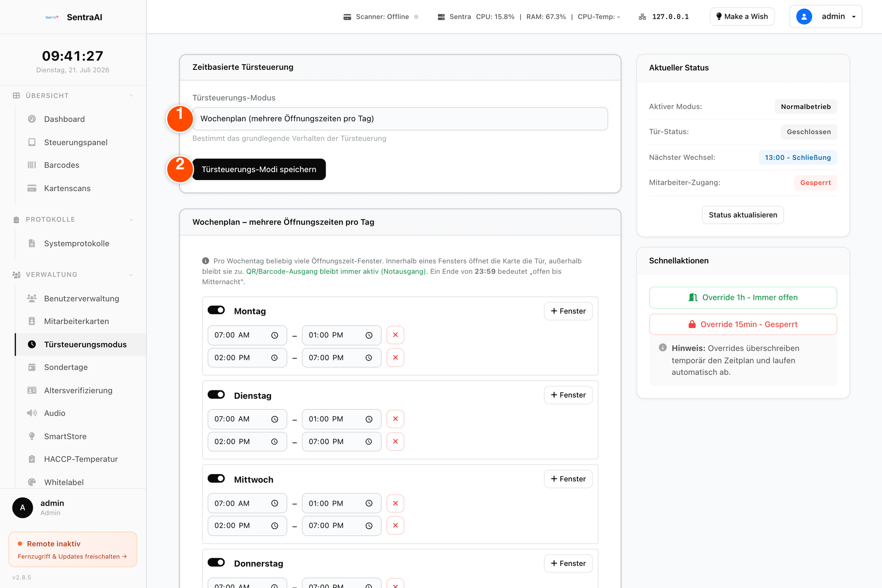882x588 pixels.
Task: Click Dienstag 02:00 PM start time field
Action: coord(247,441)
